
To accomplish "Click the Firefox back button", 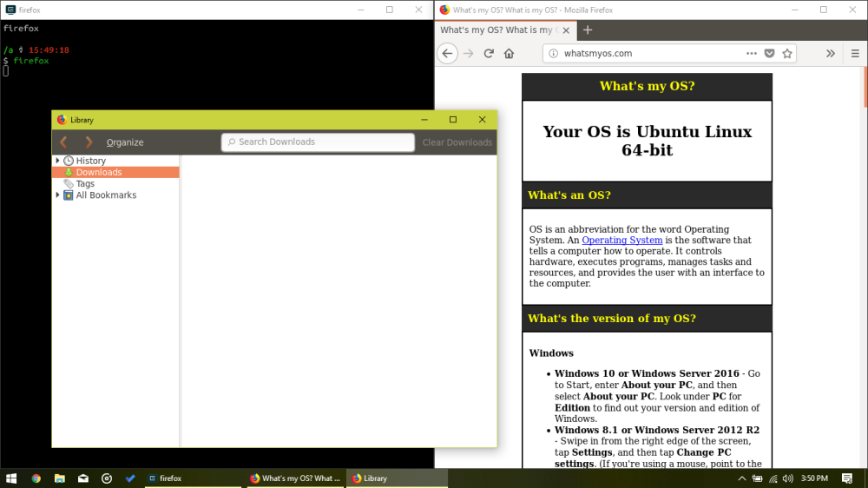I will 447,53.
